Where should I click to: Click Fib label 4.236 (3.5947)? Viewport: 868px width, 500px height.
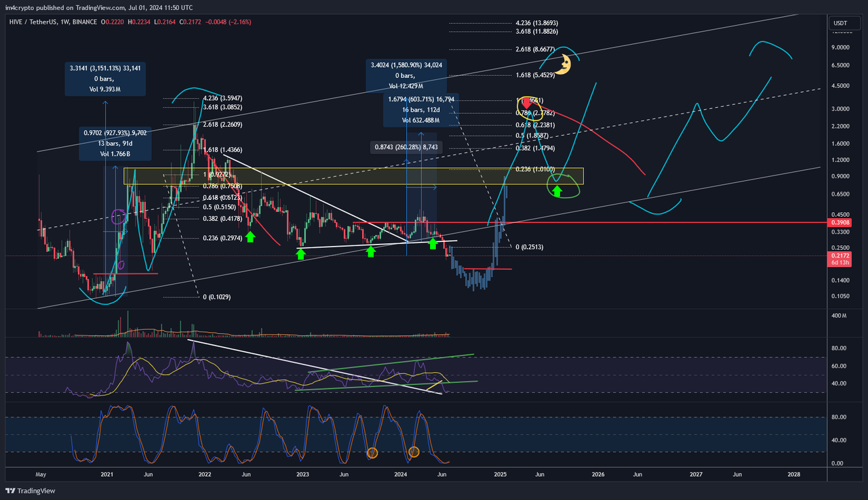pos(222,98)
